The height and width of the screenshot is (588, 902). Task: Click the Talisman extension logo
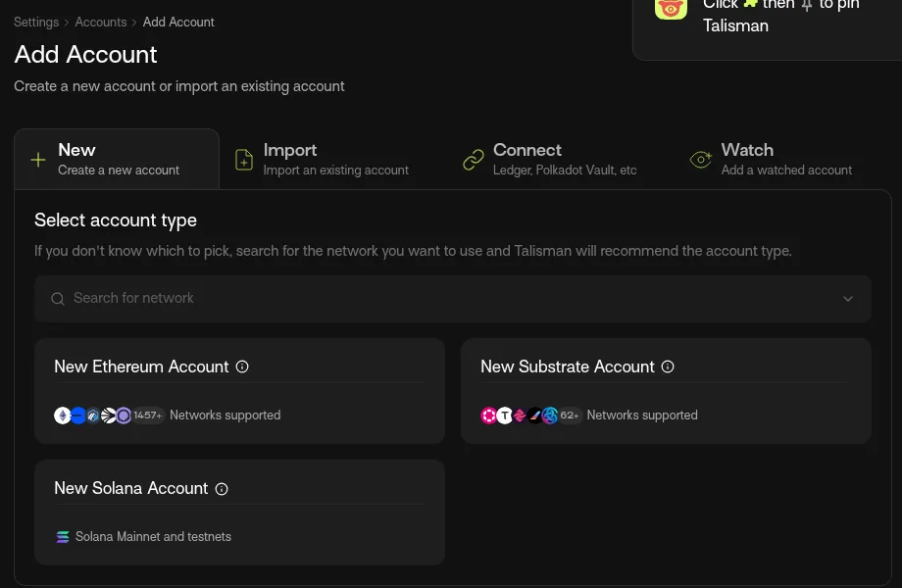point(671,8)
